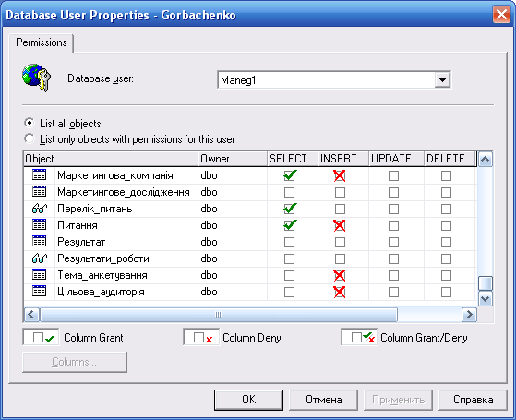The height and width of the screenshot is (420, 516).
Task: Click the horizontal scrollbar right arrow
Action: coord(469,315)
